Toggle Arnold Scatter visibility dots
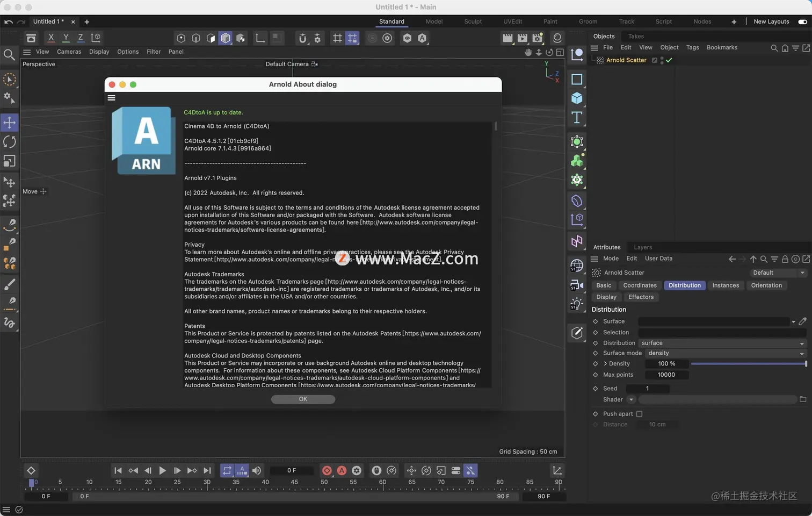 [662, 60]
